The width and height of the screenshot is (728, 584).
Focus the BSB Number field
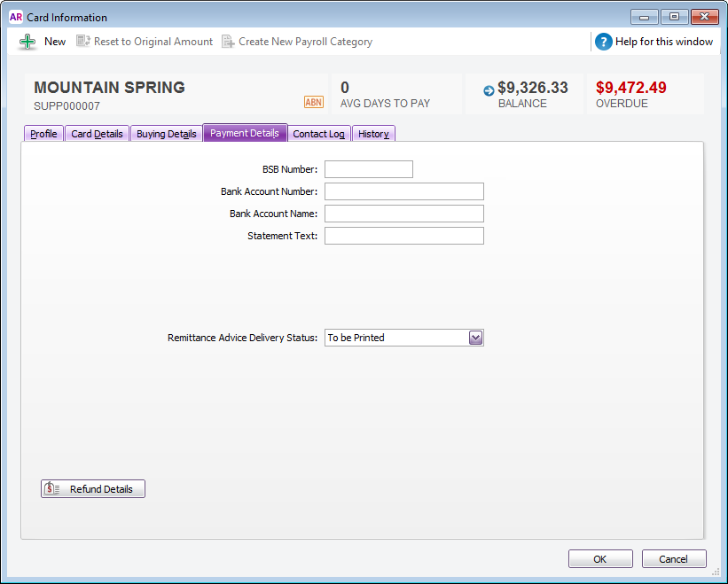(x=369, y=169)
